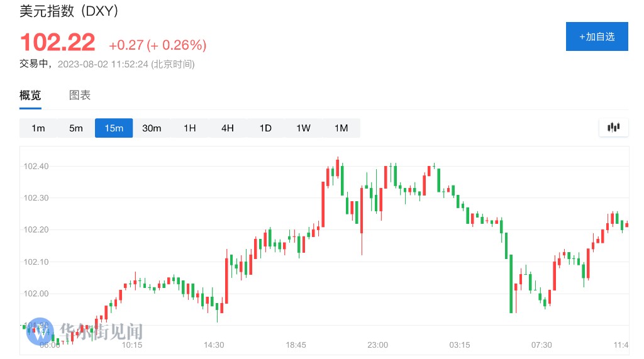Image resolution: width=644 pixels, height=359 pixels.
Task: Click the 102.22 current price
Action: tap(58, 43)
